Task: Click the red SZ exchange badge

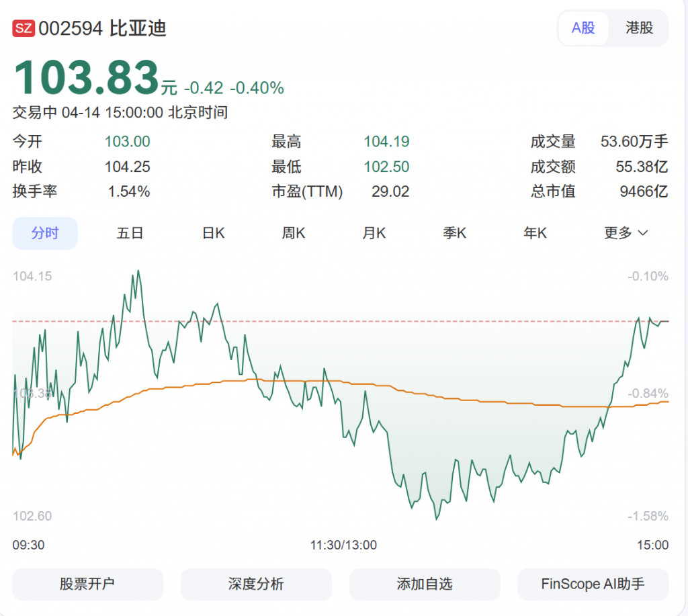Action: (x=24, y=28)
